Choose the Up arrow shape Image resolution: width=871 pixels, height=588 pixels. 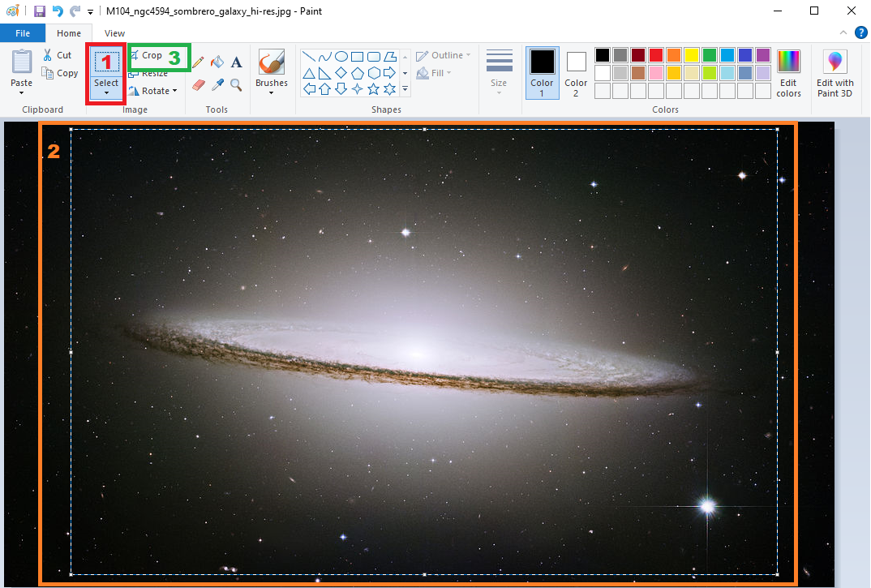(325, 89)
